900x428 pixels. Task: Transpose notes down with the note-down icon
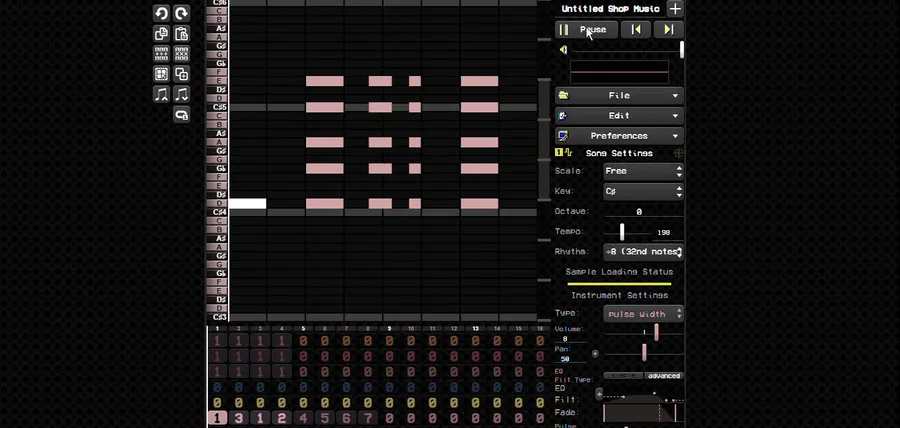pyautogui.click(x=181, y=94)
